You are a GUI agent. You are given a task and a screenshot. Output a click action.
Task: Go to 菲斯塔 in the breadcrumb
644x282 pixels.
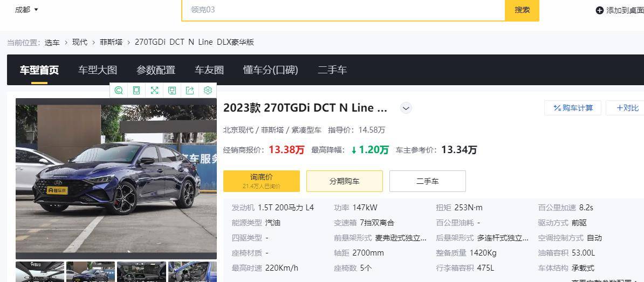point(111,42)
